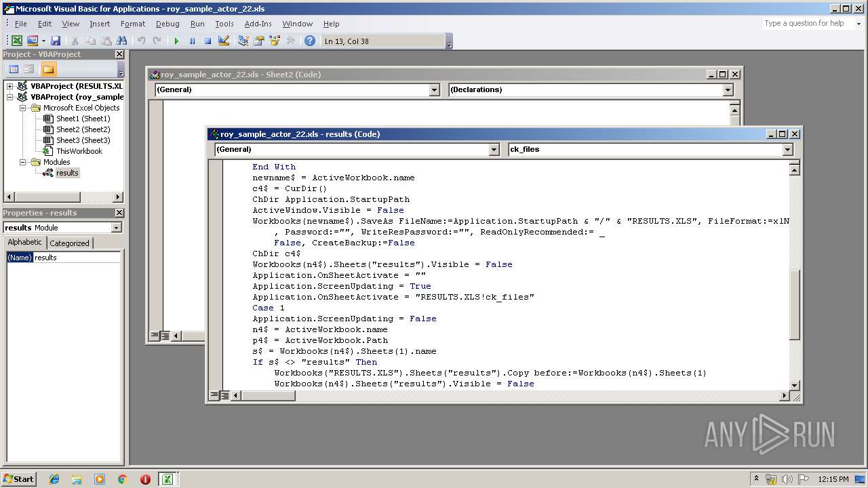Open the Windows Start button
868x488 pixels.
pos(19,479)
